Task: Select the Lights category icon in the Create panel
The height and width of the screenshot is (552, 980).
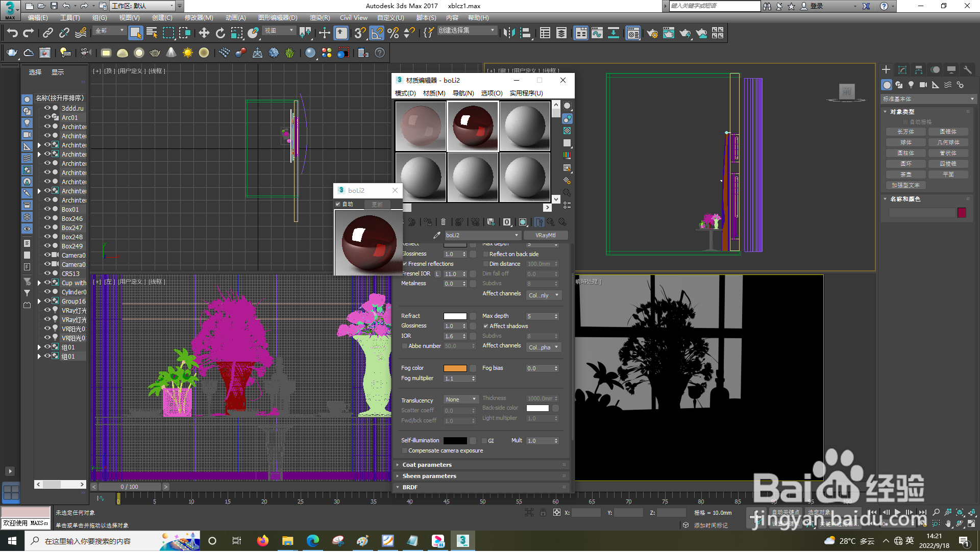Action: [911, 85]
